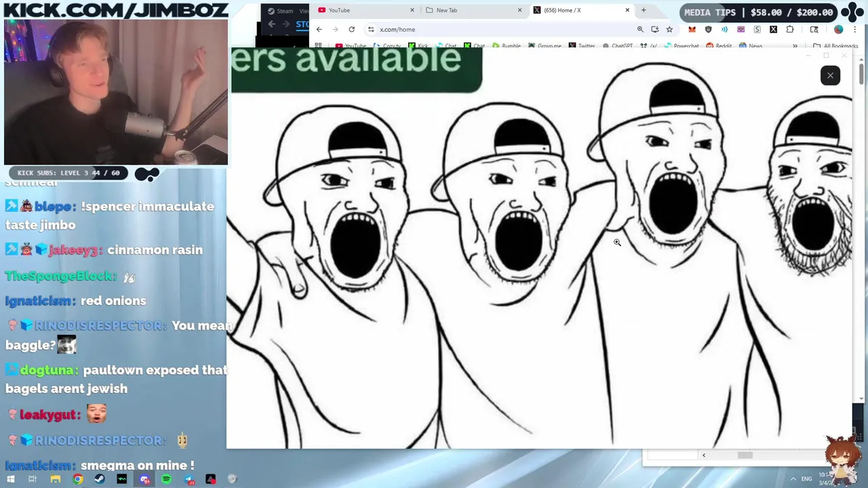Open the Chrome profile avatar
This screenshot has height=488, width=868.
(839, 29)
